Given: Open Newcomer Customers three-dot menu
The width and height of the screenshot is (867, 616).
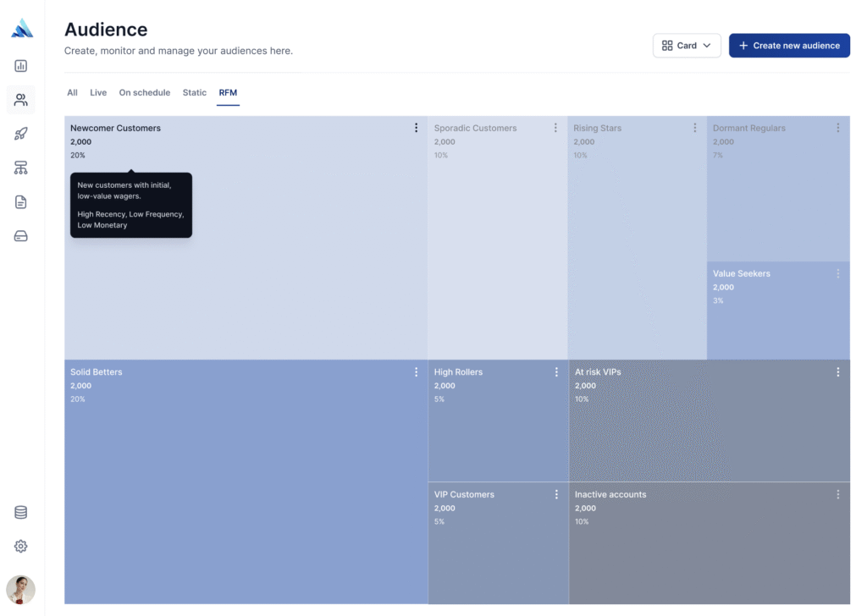Looking at the screenshot, I should click(x=417, y=128).
